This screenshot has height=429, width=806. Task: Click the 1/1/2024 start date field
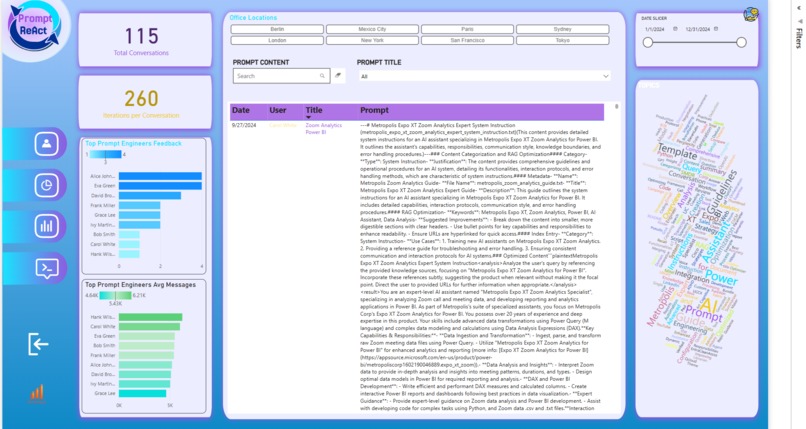[654, 29]
